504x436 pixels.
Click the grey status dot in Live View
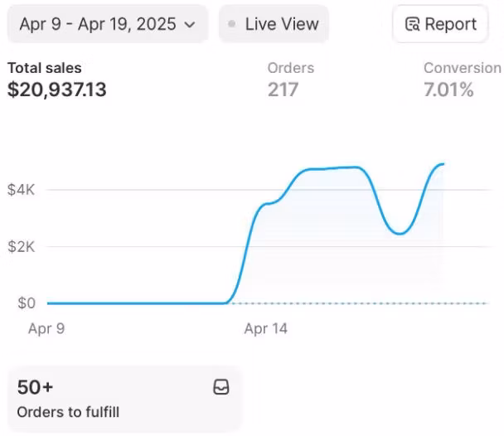[x=231, y=25]
